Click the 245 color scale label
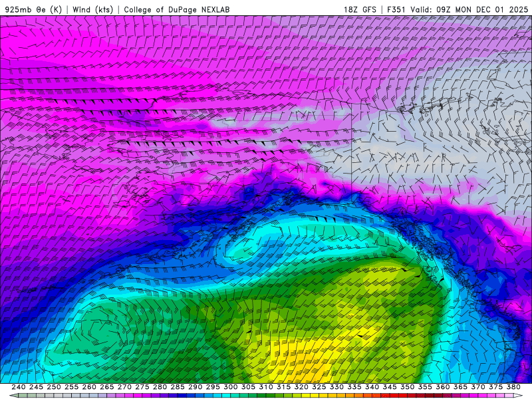The image size is (532, 399). (x=36, y=387)
